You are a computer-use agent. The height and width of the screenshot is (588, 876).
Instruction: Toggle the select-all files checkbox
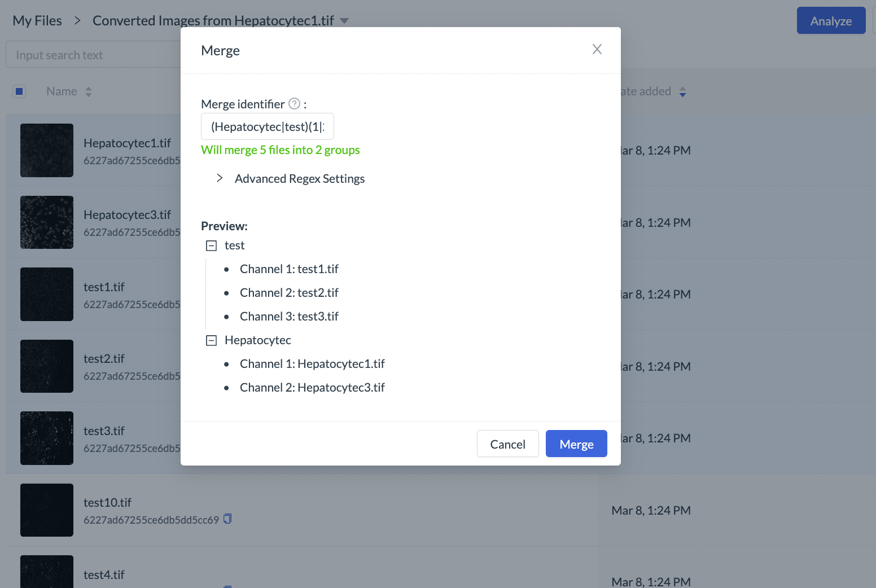click(19, 91)
